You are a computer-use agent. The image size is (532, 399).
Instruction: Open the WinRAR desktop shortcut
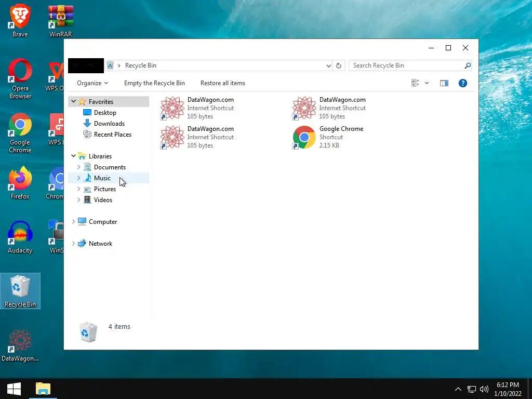(60, 21)
